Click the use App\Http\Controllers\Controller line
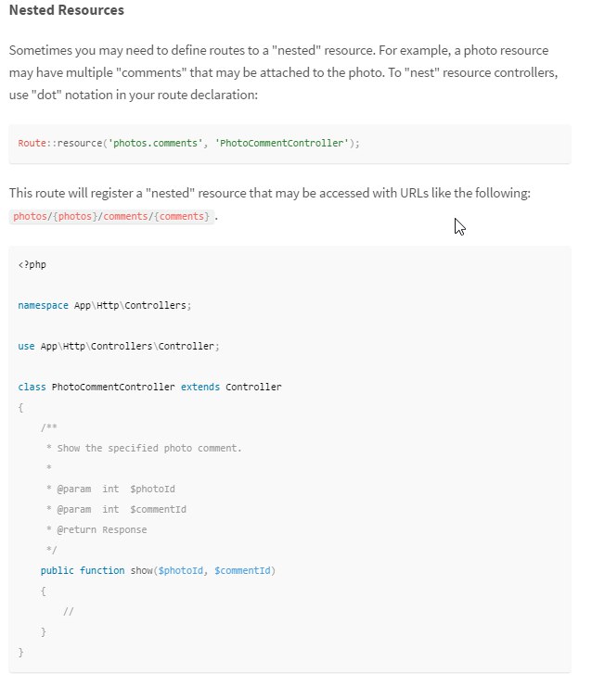Image resolution: width=592 pixels, height=700 pixels. click(x=119, y=346)
